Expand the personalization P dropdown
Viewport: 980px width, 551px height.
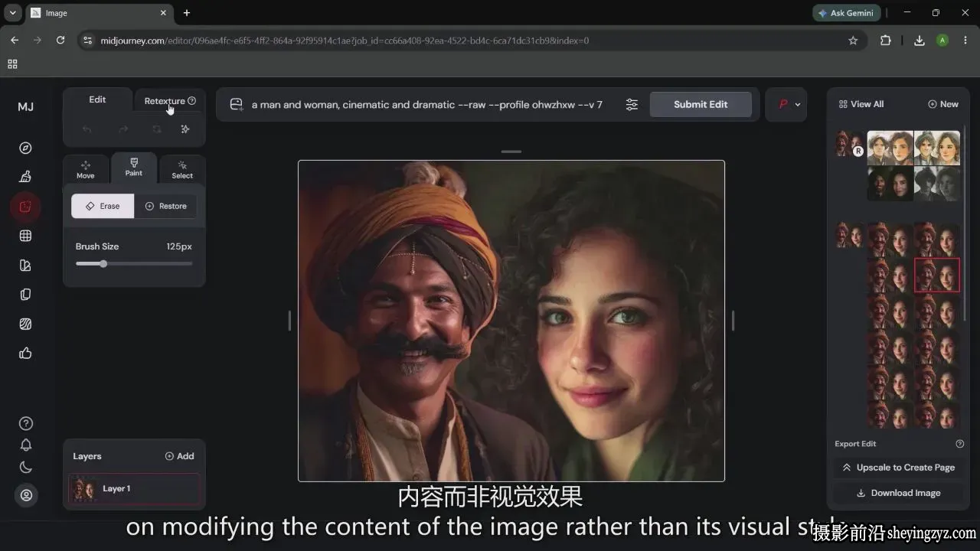click(x=789, y=104)
